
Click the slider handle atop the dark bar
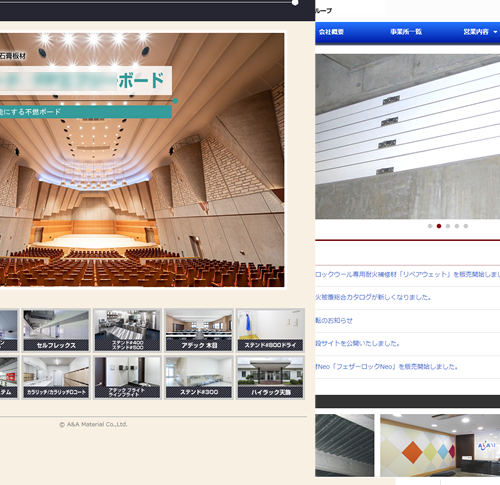point(295,3)
